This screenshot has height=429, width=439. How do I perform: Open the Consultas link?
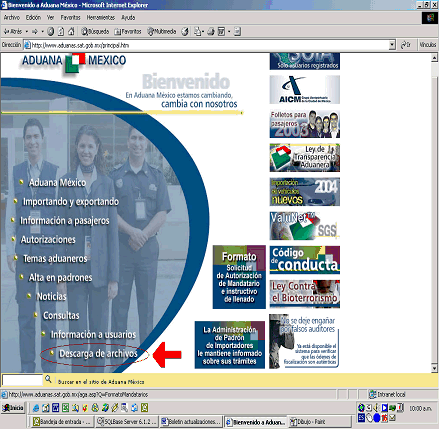[x=61, y=316]
